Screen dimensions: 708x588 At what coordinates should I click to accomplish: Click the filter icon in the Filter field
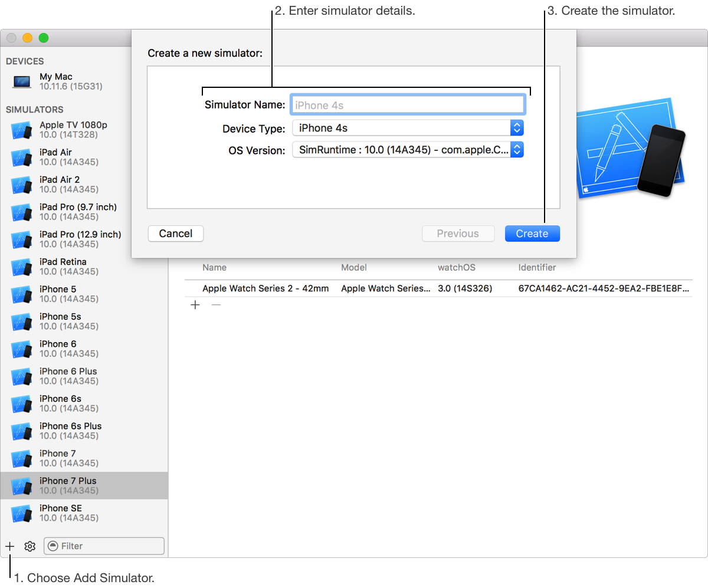tap(54, 546)
